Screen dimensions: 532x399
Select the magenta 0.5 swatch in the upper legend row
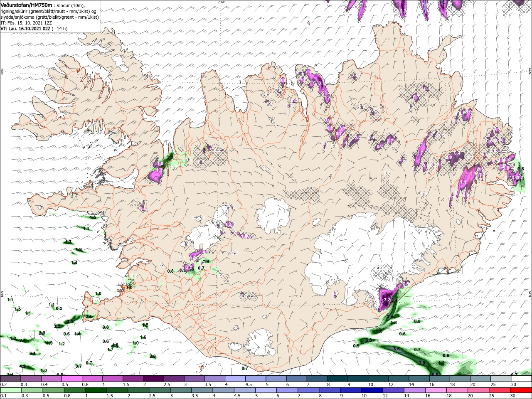pos(71,379)
